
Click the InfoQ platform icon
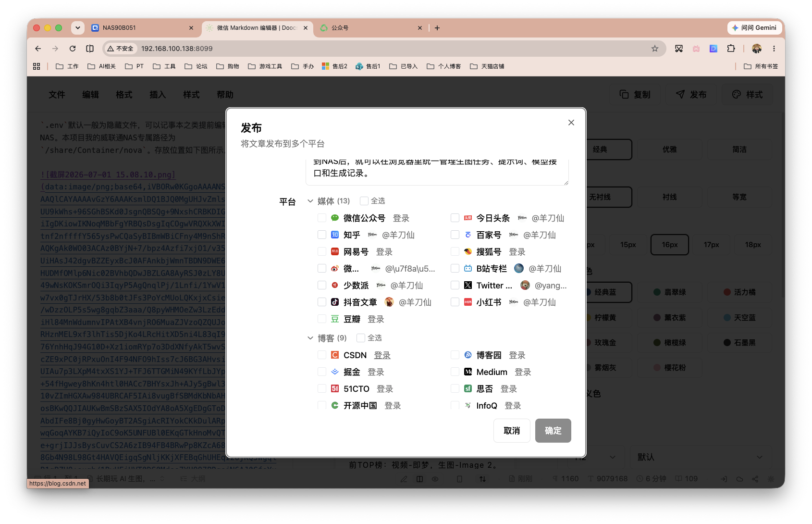click(x=468, y=406)
